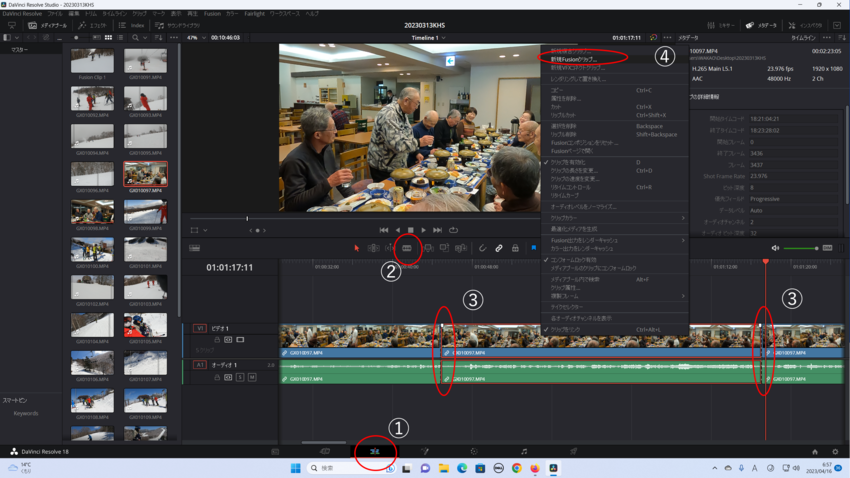Viewport: 850px width, 478px height.
Task: Open the Fairlight menu in menu bar
Action: tap(254, 14)
